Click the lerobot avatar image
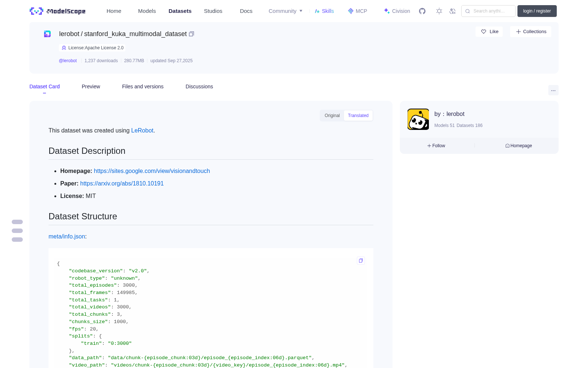Viewport: 588px width, 368px height. tap(418, 119)
